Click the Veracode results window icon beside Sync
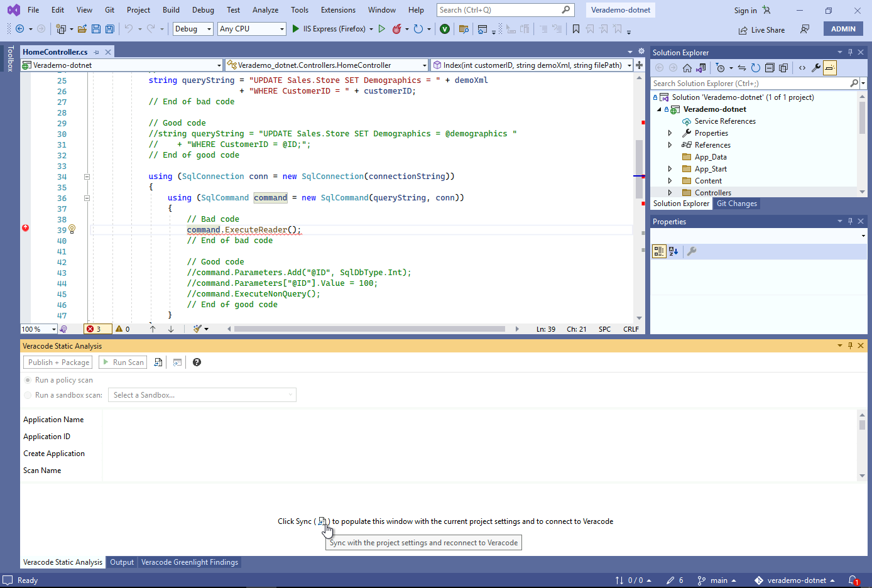872x588 pixels. pyautogui.click(x=178, y=362)
